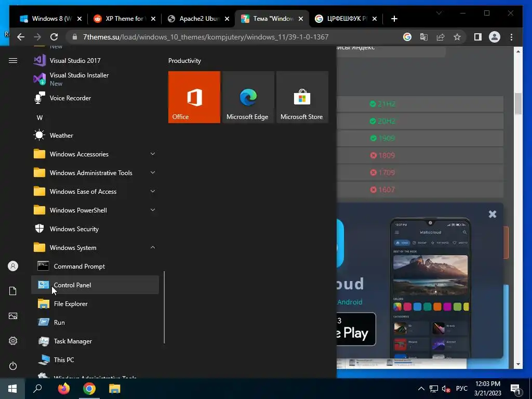The height and width of the screenshot is (399, 532).
Task: Open Settings gear in Start sidebar
Action: [13, 341]
